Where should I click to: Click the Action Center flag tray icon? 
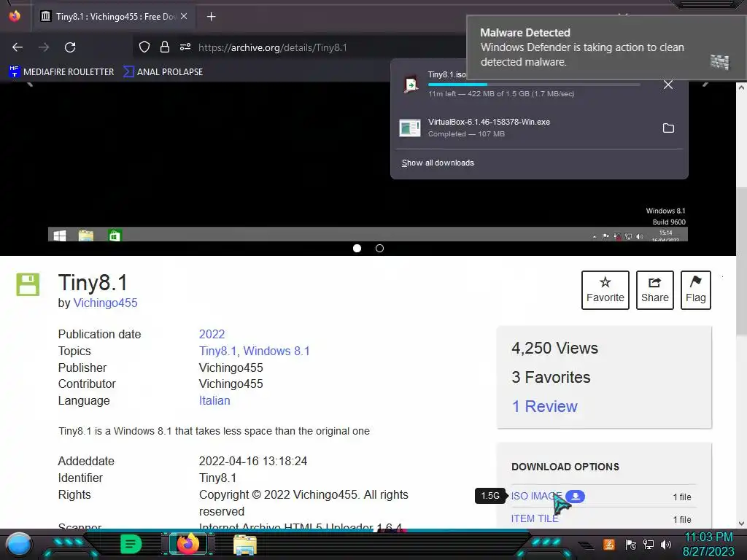pos(631,544)
